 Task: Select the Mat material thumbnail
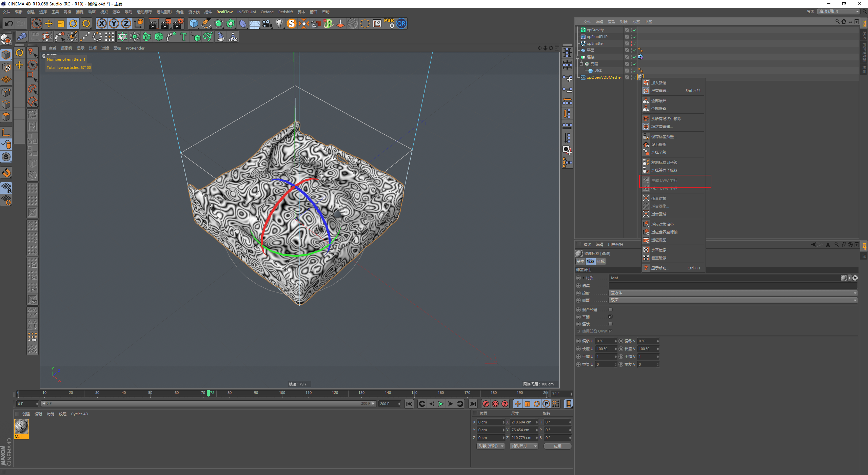tap(21, 427)
